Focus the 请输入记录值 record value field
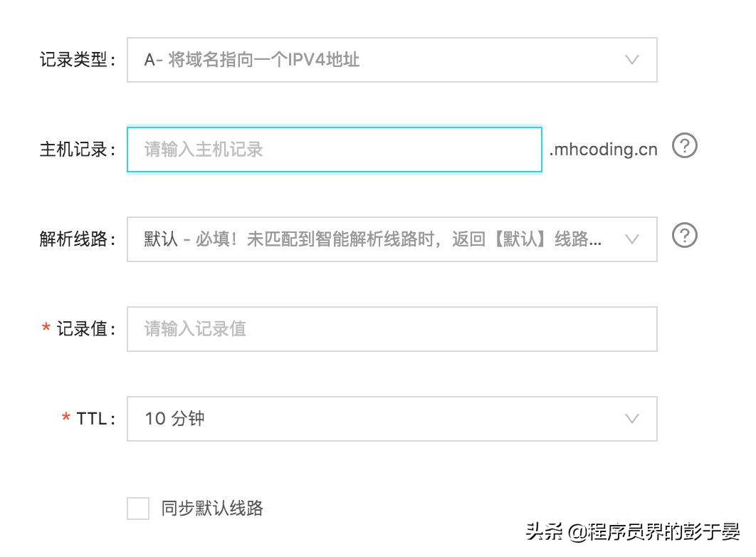This screenshot has height=557, width=756. [392, 328]
